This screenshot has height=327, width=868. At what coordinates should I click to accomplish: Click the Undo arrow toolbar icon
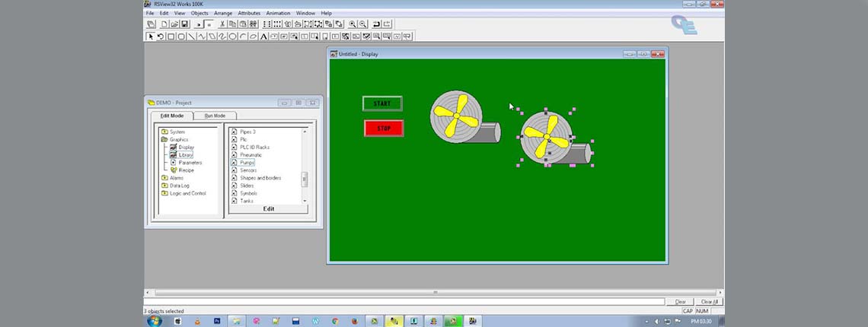click(376, 24)
